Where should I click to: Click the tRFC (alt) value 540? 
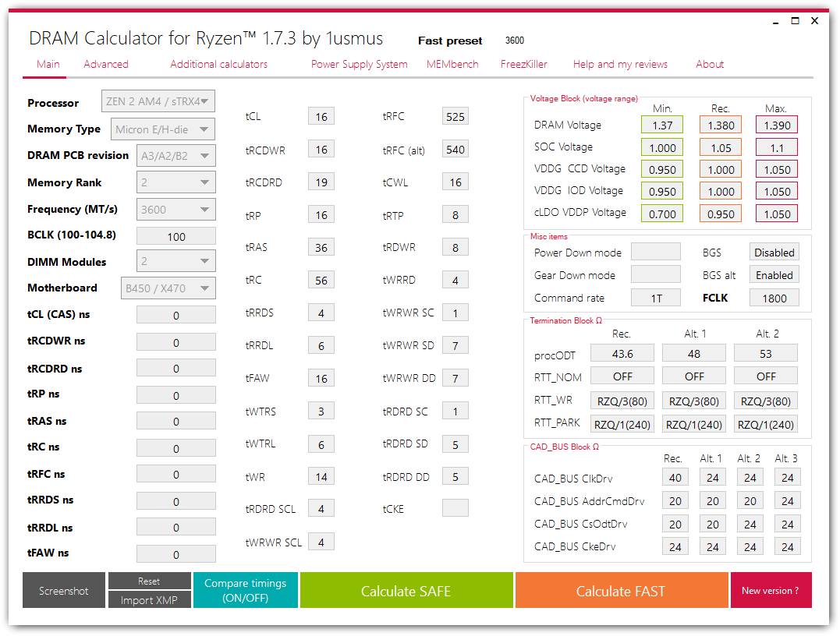pos(455,150)
